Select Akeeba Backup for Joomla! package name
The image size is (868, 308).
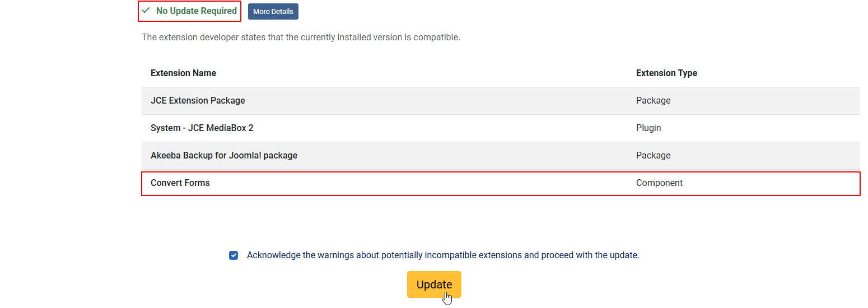coord(223,156)
